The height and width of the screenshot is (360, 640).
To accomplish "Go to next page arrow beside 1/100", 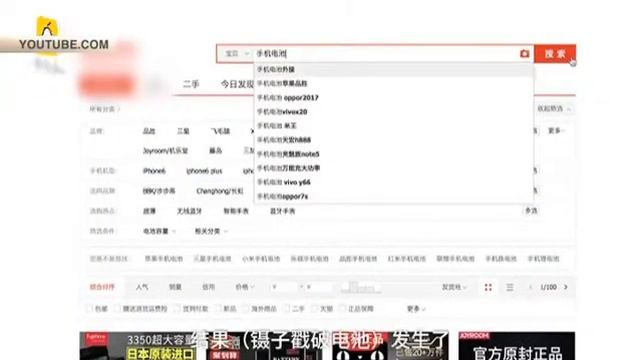I will (x=566, y=287).
